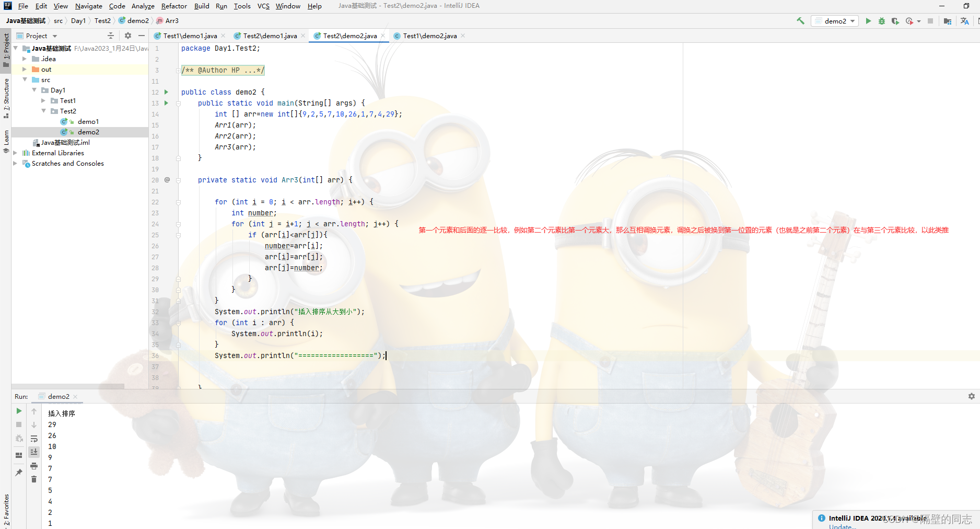The image size is (980, 529).
Task: Click the Up the Stack Trace arrow
Action: point(34,411)
